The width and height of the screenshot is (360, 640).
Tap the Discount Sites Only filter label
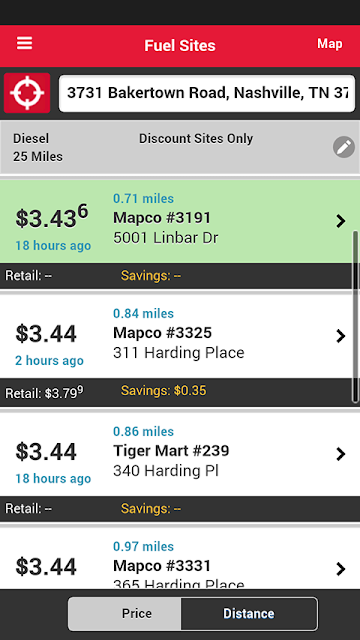tap(196, 138)
